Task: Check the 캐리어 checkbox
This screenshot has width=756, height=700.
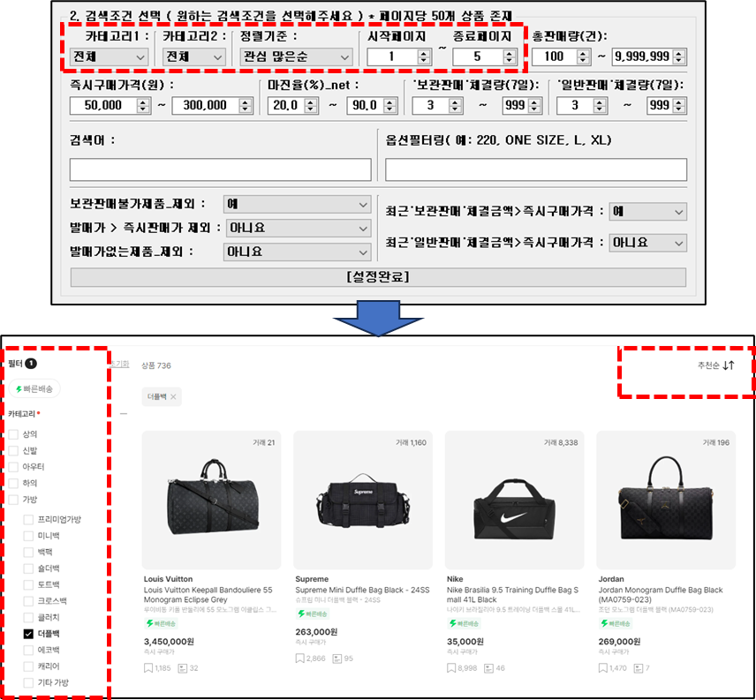Action: tap(28, 666)
